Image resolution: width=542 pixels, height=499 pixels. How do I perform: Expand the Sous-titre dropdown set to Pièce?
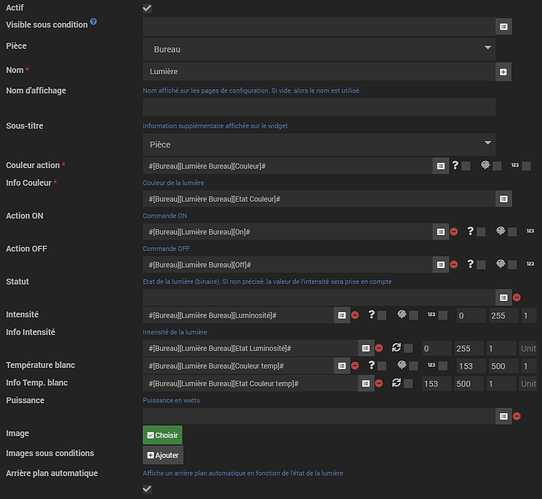pos(319,144)
